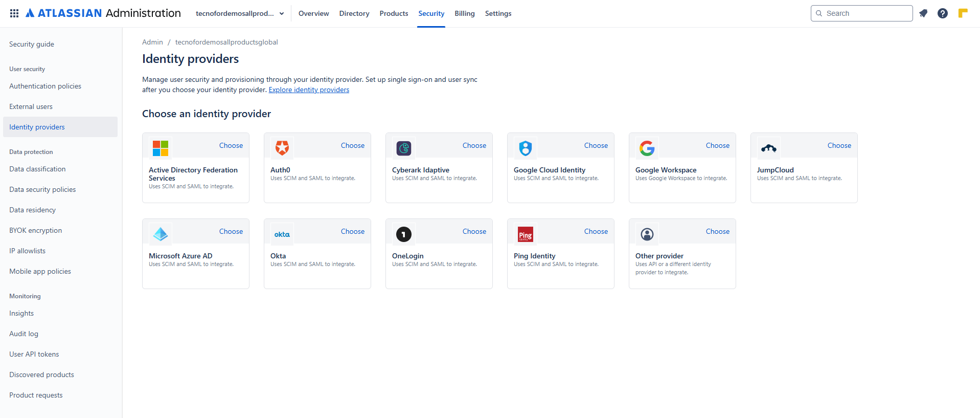Click the JumpCloud logo icon
This screenshot has height=418, width=980.
[769, 148]
